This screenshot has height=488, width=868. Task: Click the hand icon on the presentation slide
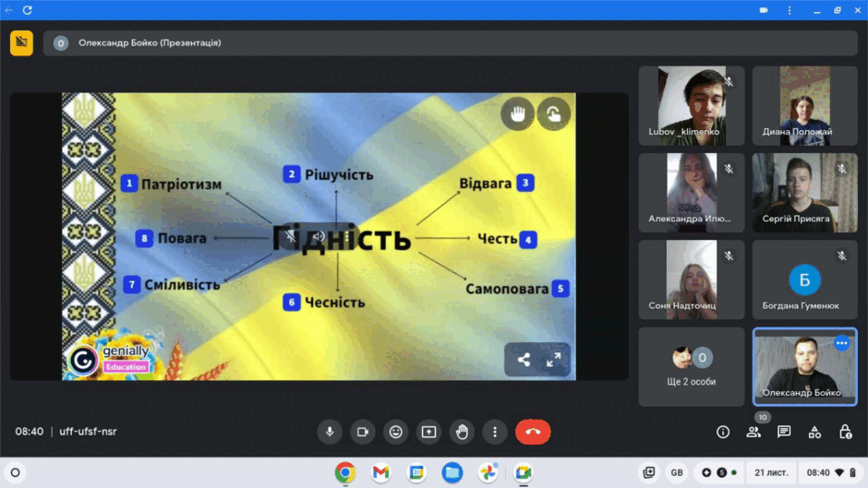[x=518, y=114]
